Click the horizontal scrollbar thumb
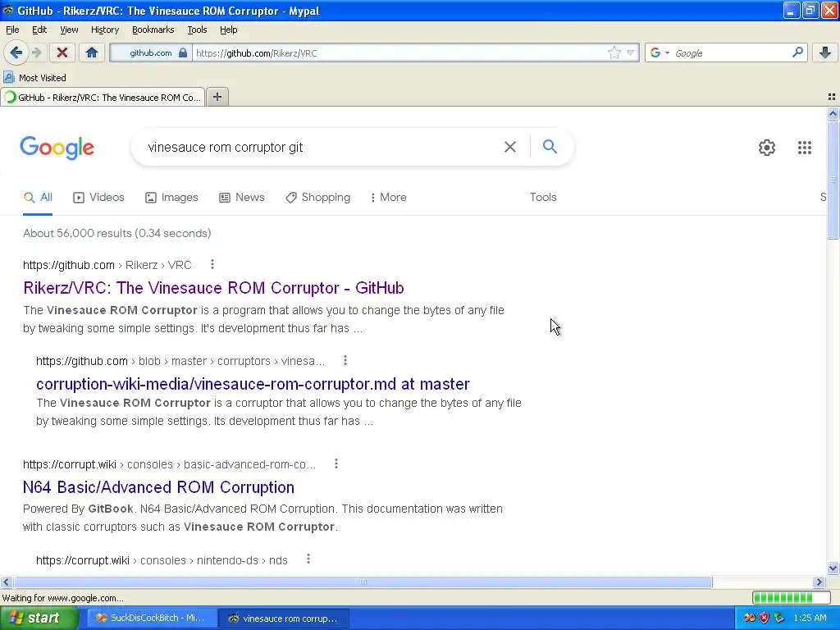Screen dimensions: 840x630 click(x=363, y=582)
